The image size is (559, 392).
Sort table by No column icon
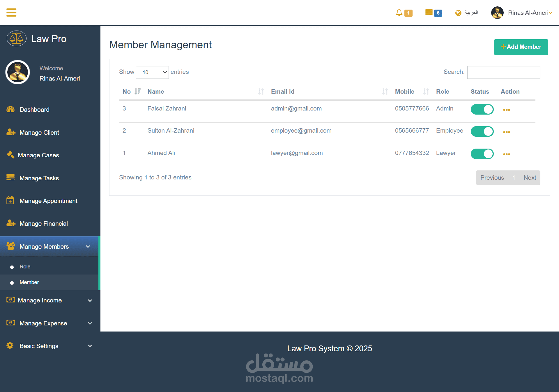[137, 92]
